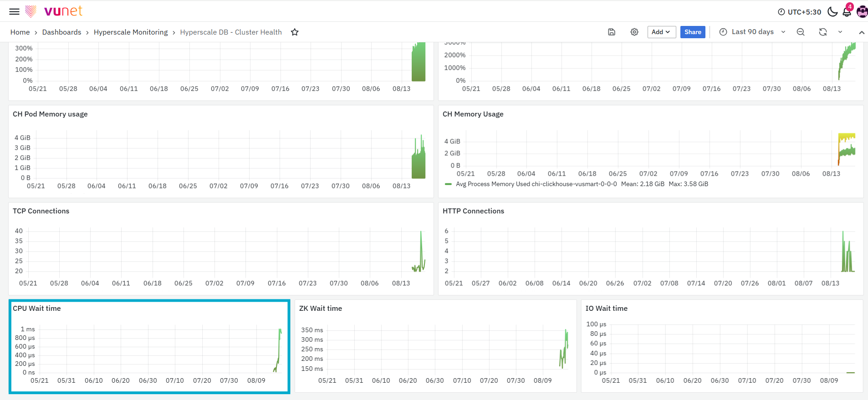Toggle Avg Process Memory Used legend series
Image resolution: width=868 pixels, height=400 pixels.
[536, 184]
